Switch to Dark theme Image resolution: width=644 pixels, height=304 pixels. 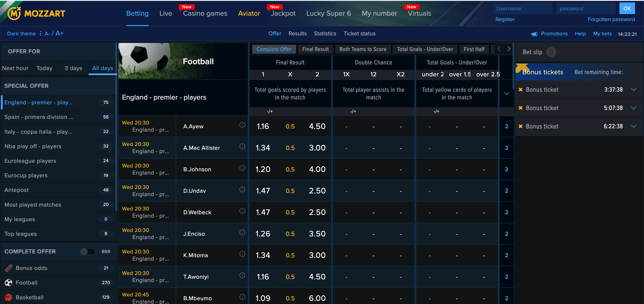point(21,34)
